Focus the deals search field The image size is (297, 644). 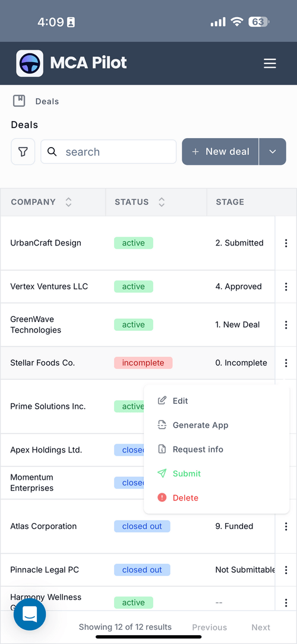109,152
